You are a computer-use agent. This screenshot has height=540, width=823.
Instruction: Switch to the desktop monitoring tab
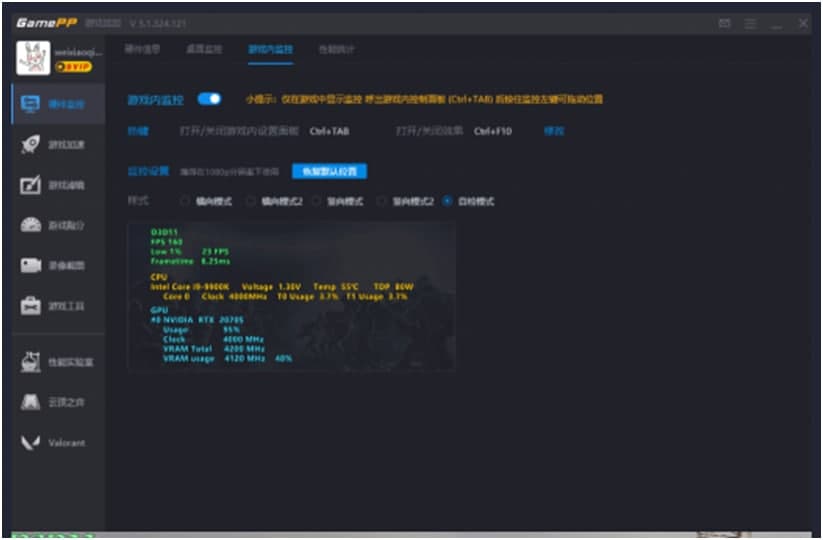pos(204,49)
